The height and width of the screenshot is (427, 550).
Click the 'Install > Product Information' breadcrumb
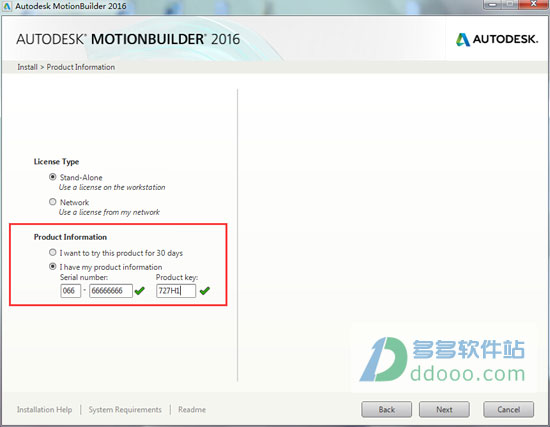point(66,67)
